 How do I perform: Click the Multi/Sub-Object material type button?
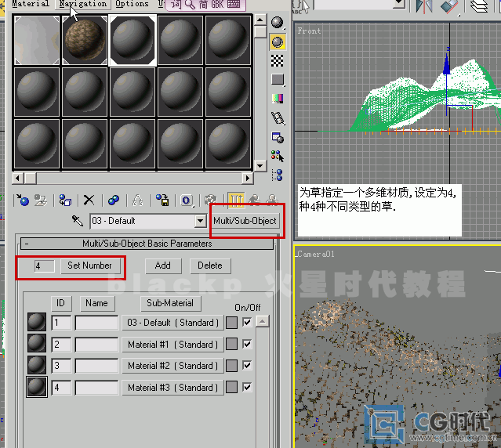(245, 221)
